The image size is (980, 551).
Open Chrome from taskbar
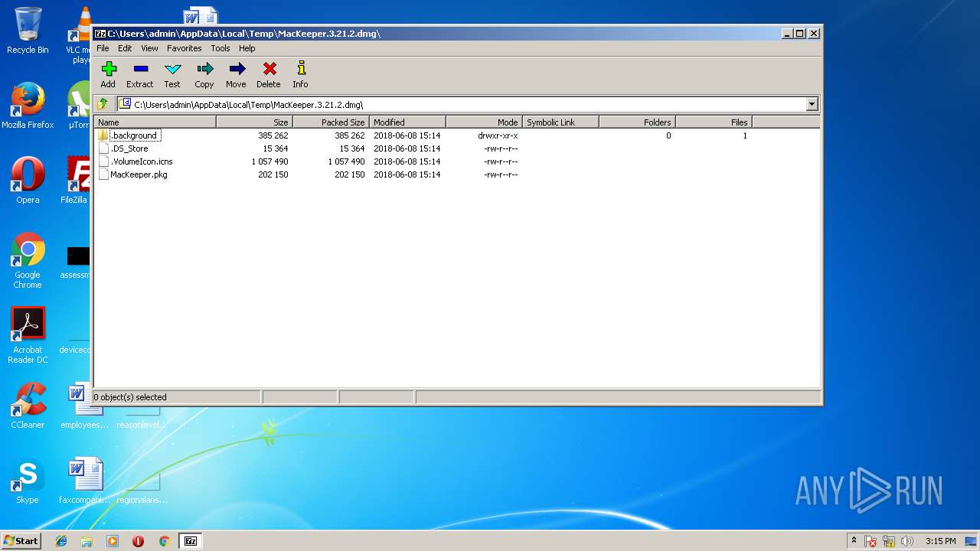pyautogui.click(x=164, y=541)
